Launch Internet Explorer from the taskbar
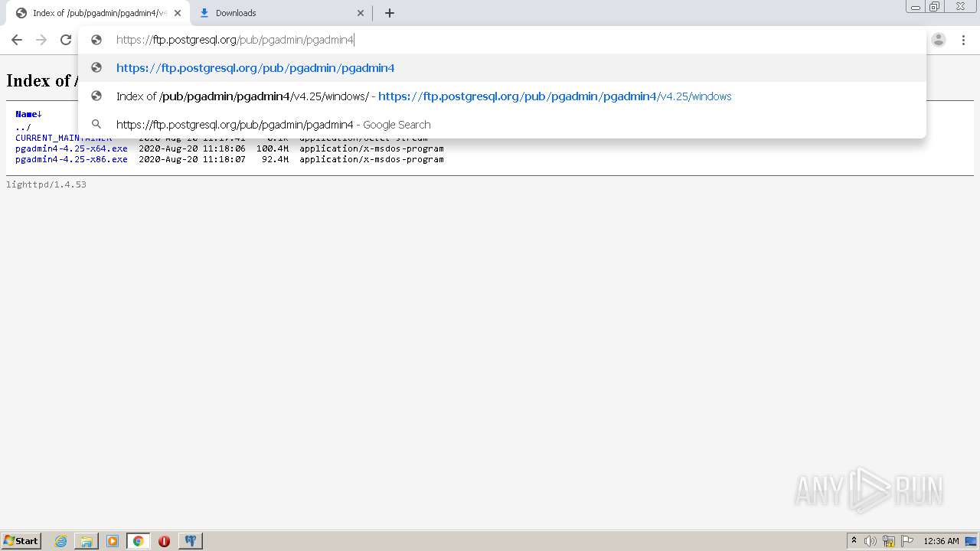 click(x=60, y=541)
